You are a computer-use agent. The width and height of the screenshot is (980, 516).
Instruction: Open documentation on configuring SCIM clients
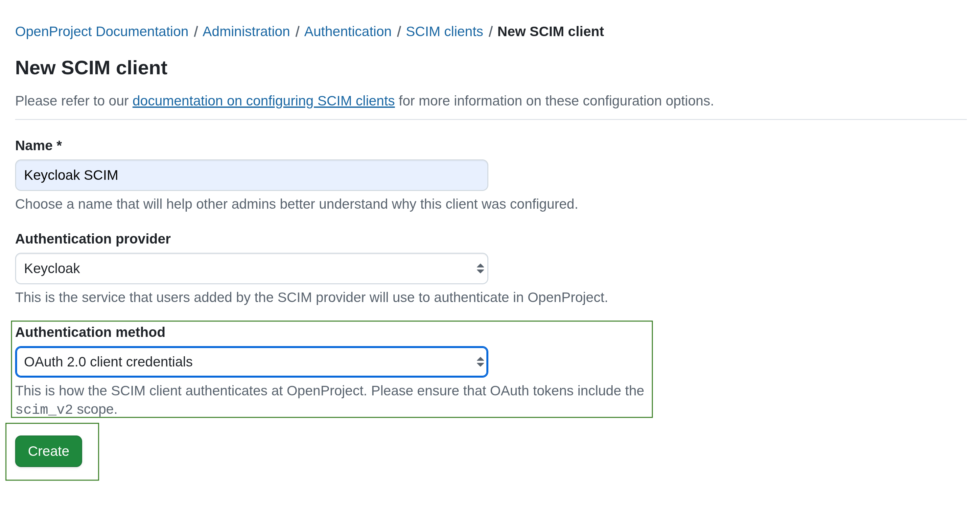pyautogui.click(x=263, y=101)
